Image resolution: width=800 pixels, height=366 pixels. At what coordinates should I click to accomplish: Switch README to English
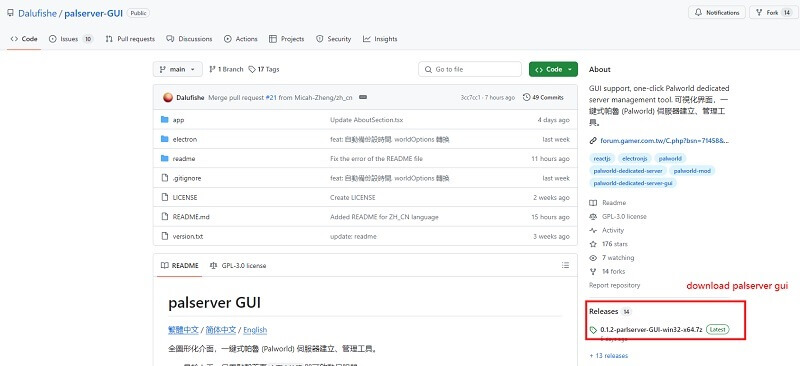point(255,330)
